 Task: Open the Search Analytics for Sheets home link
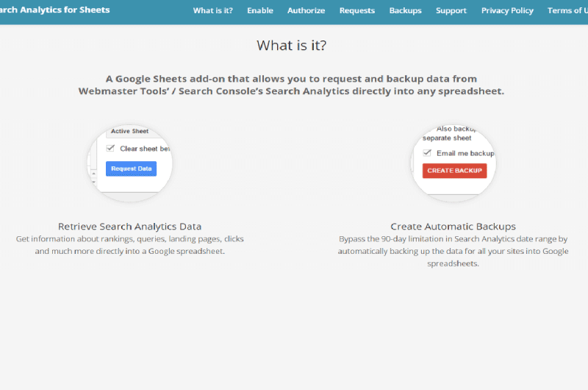pyautogui.click(x=54, y=10)
